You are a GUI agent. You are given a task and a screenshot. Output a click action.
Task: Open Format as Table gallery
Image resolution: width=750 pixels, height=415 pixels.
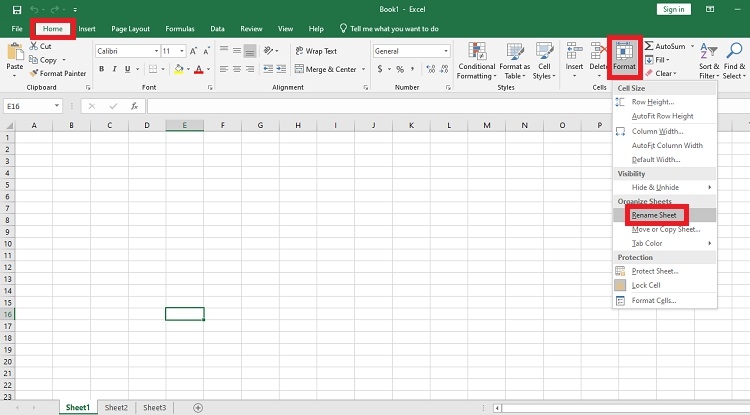click(x=515, y=61)
